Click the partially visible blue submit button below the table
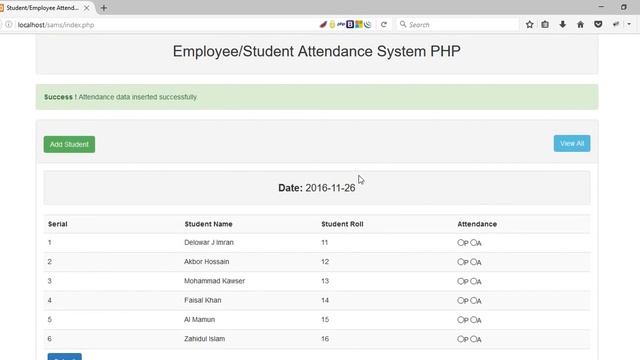 pyautogui.click(x=64, y=357)
